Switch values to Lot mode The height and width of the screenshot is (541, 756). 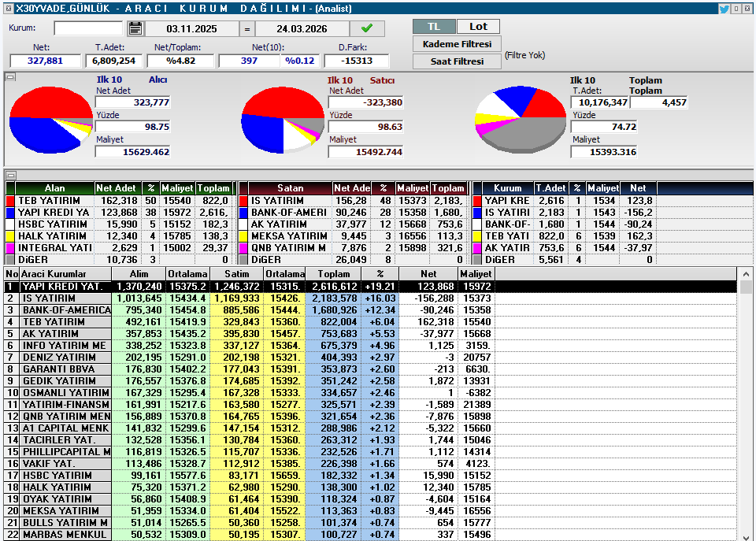pyautogui.click(x=478, y=27)
